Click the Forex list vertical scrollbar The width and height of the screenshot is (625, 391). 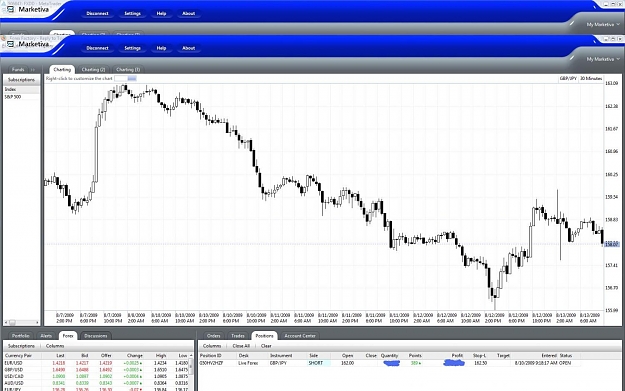pos(191,367)
